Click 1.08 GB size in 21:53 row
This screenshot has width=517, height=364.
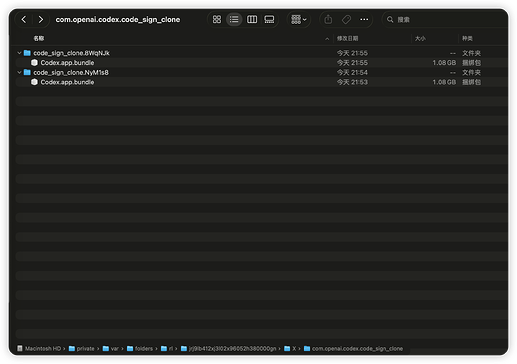(444, 82)
